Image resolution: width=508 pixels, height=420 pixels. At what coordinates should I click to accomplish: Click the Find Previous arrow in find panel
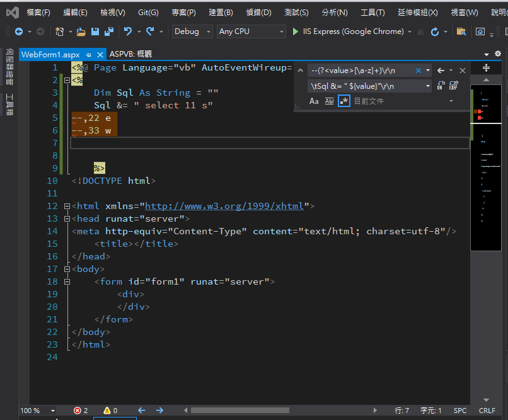pos(441,71)
